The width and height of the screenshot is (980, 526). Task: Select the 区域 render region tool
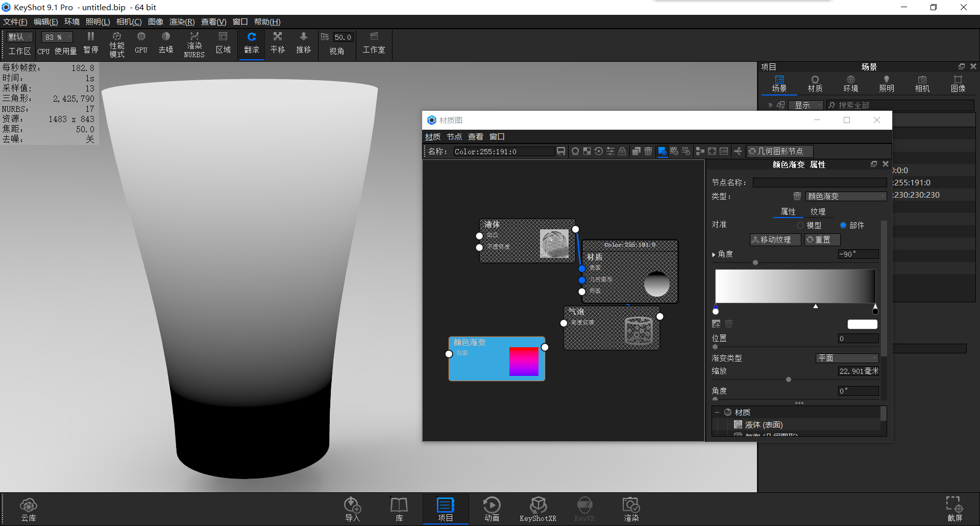tap(223, 43)
